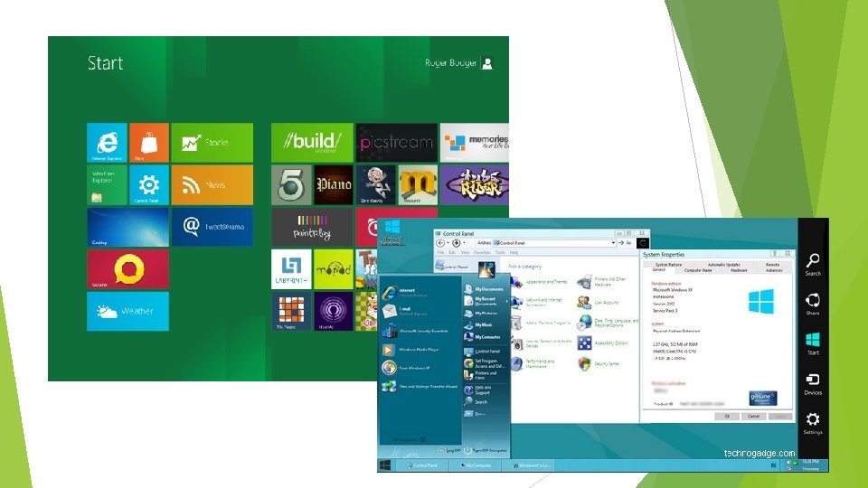This screenshot has width=868, height=488.
Task: Click the Search charm
Action: tap(813, 265)
